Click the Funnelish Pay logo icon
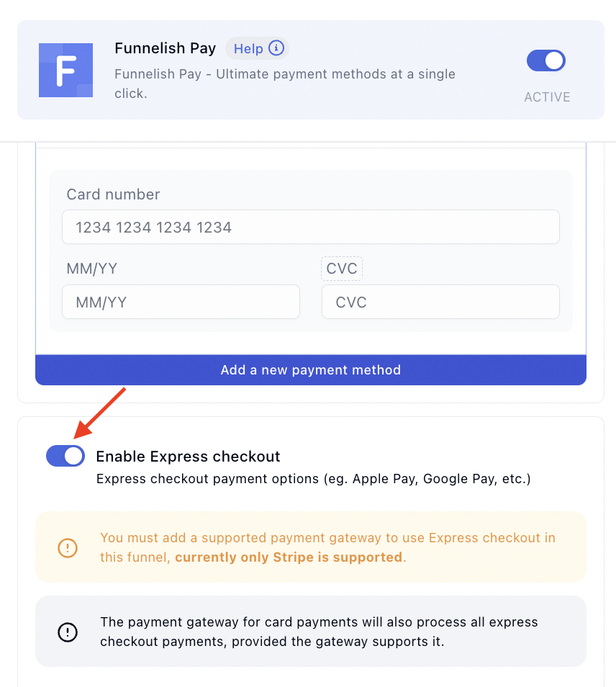The width and height of the screenshot is (616, 687). pos(65,70)
